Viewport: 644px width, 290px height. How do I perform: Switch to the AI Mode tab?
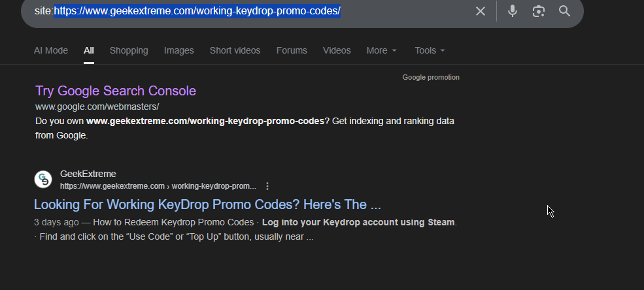(51, 50)
